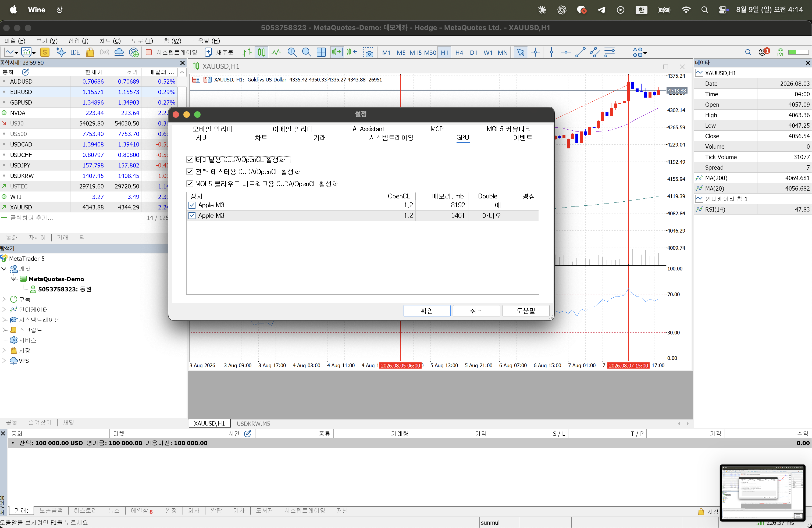Select the equidistant channel tool
Screen dimensions: 812x528
[595, 52]
